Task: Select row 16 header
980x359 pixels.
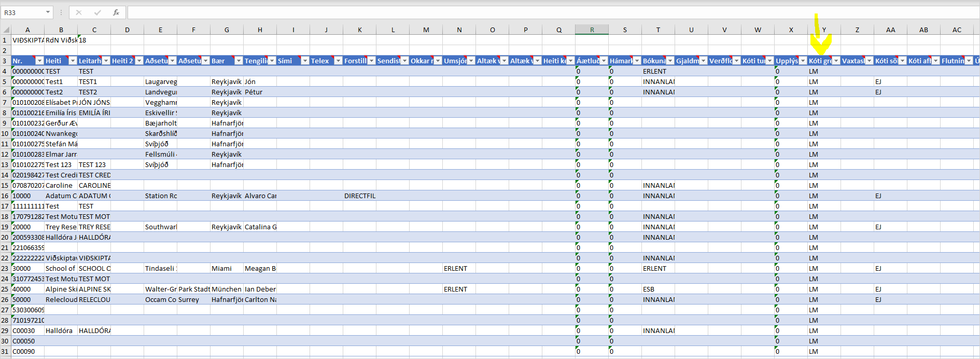Action: [5, 196]
